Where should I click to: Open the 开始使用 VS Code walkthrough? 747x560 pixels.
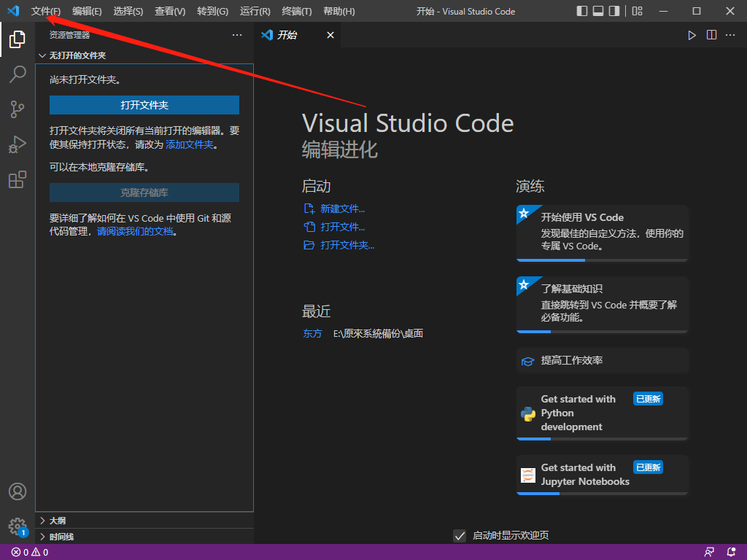click(x=602, y=233)
